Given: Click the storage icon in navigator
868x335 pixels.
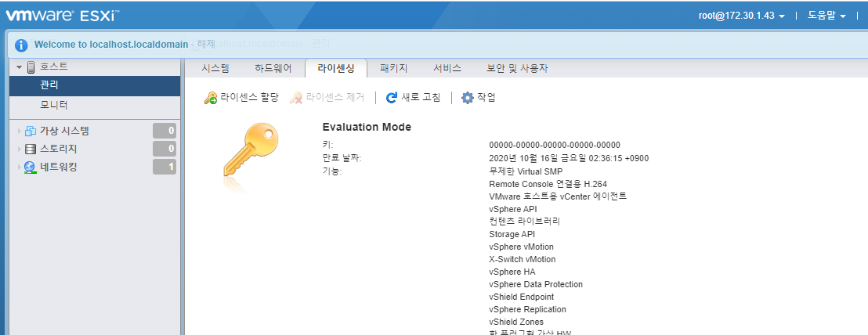Looking at the screenshot, I should [31, 149].
